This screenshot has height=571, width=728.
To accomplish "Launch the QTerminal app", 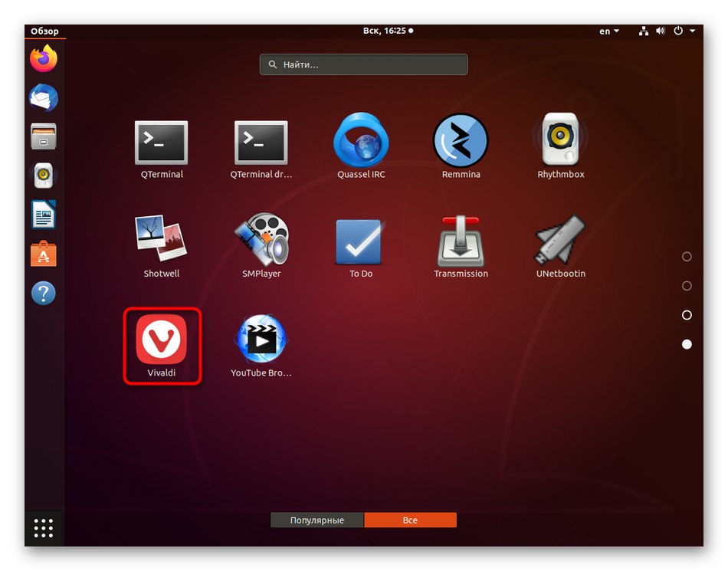I will [x=162, y=149].
